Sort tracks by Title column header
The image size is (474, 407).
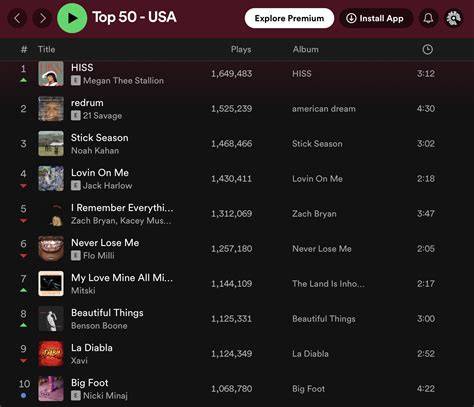coord(46,49)
